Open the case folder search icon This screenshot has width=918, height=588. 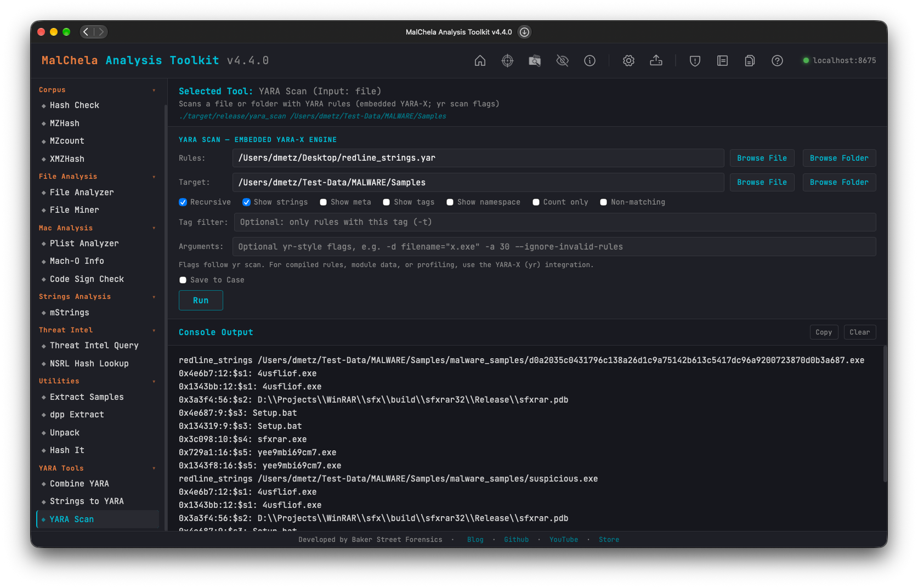pyautogui.click(x=535, y=61)
